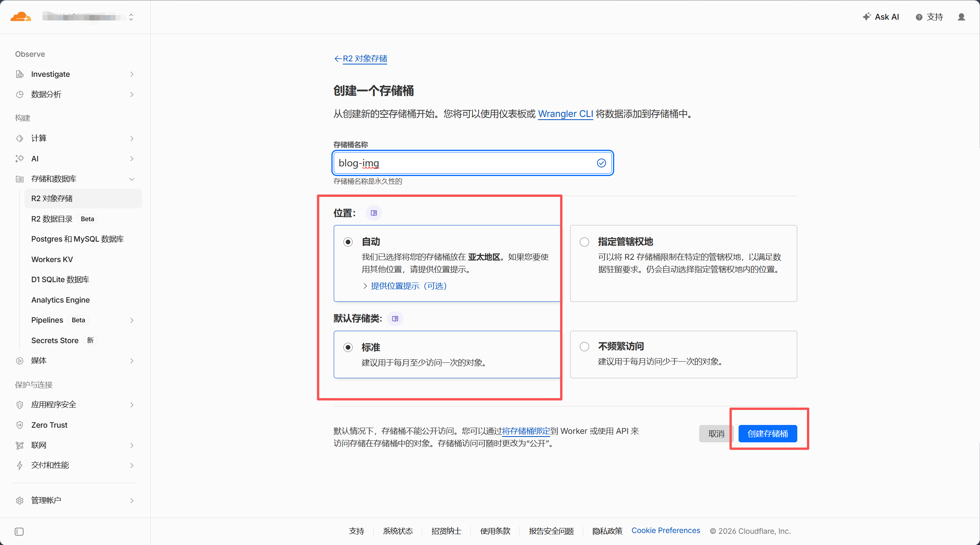Image resolution: width=980 pixels, height=545 pixels.
Task: Expand the Pipelines submenu chevron
Action: coord(132,320)
